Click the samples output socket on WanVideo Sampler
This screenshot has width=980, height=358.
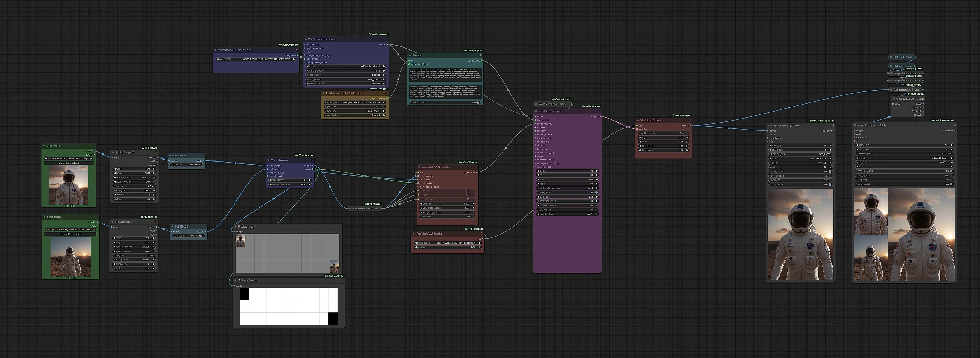(x=600, y=116)
